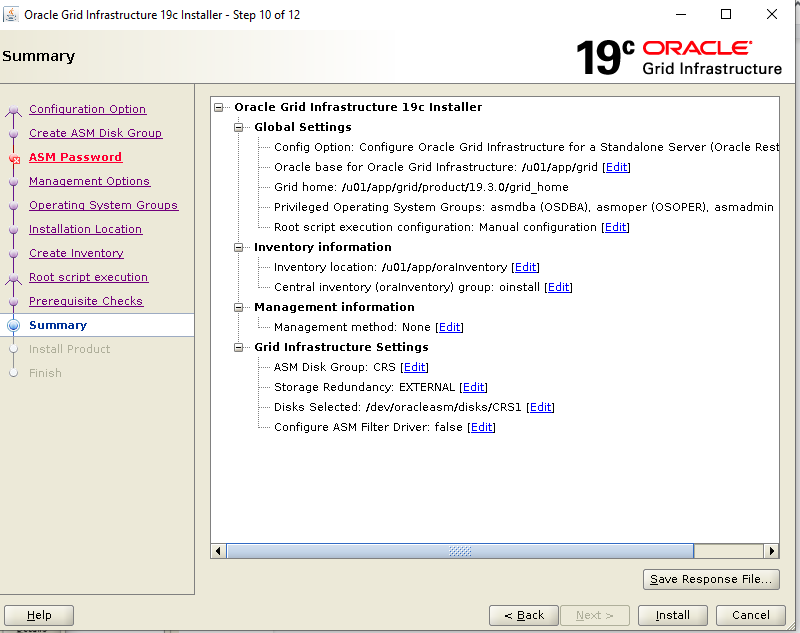
Task: Collapse the Oracle Grid Infrastructure 19c Installer root node
Action: coord(219,107)
